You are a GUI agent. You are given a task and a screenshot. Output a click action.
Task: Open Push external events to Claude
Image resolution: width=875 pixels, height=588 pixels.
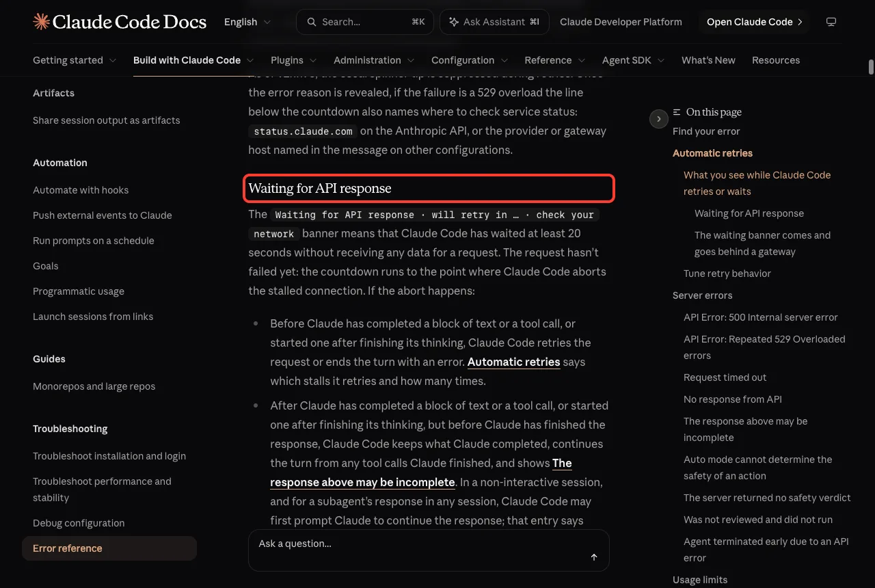tap(103, 215)
